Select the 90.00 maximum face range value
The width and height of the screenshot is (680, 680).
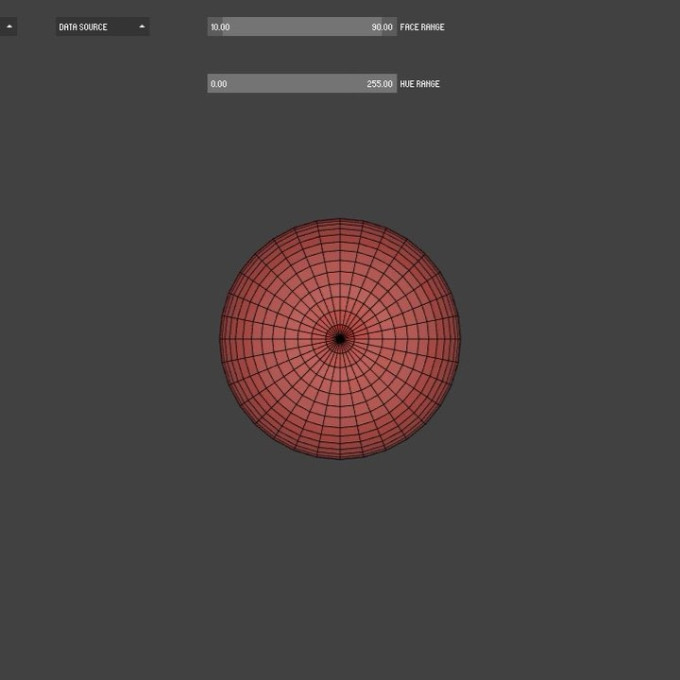click(x=381, y=27)
